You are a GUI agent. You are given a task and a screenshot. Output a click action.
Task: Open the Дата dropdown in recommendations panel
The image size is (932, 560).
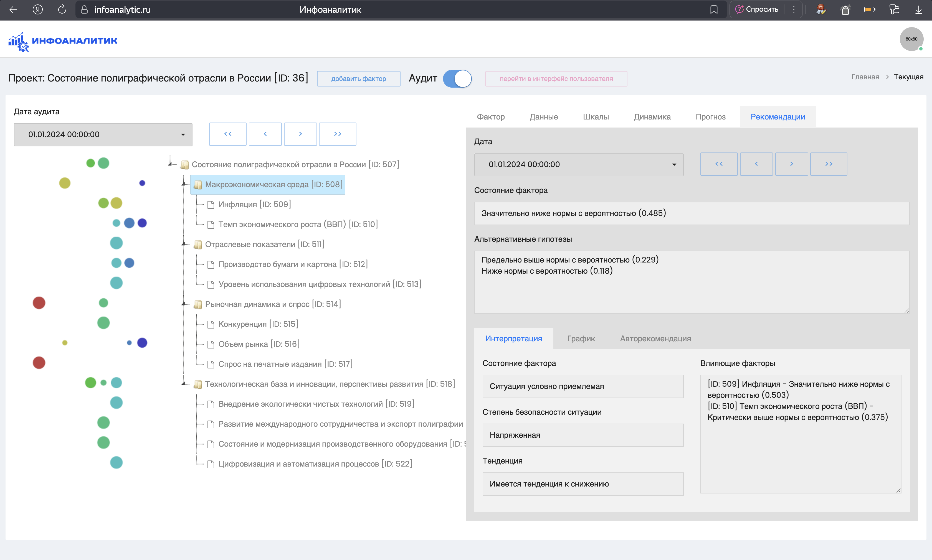pyautogui.click(x=578, y=164)
